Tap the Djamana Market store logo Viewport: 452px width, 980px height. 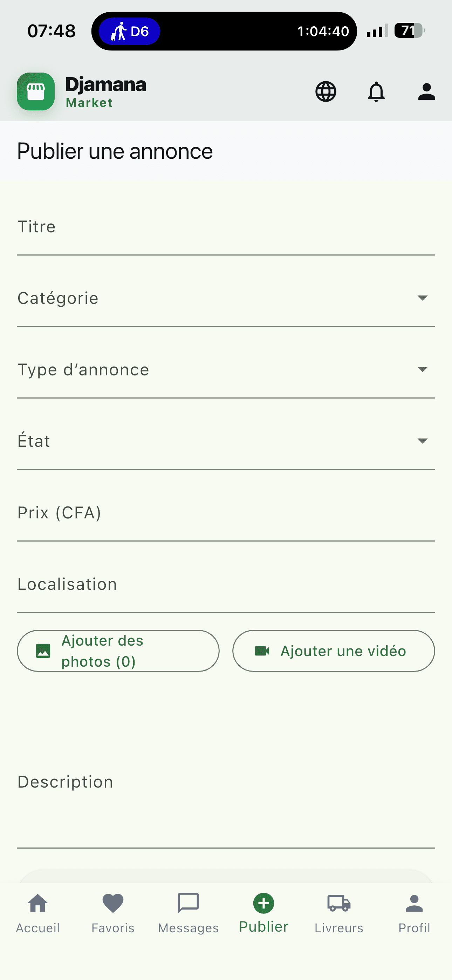coord(36,92)
